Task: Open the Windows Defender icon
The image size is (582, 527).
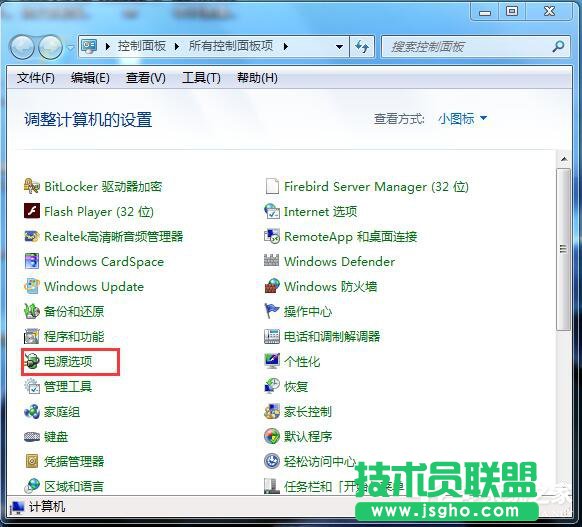Action: (x=271, y=261)
